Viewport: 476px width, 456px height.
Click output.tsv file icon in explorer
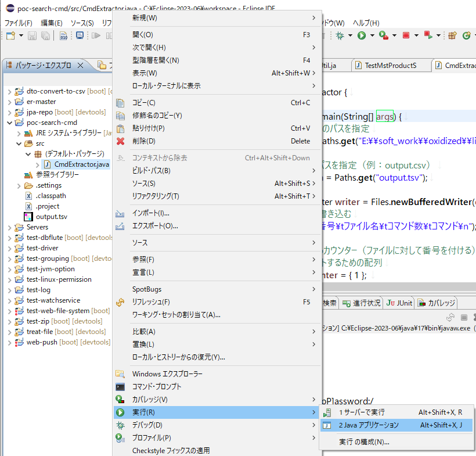pos(28,217)
